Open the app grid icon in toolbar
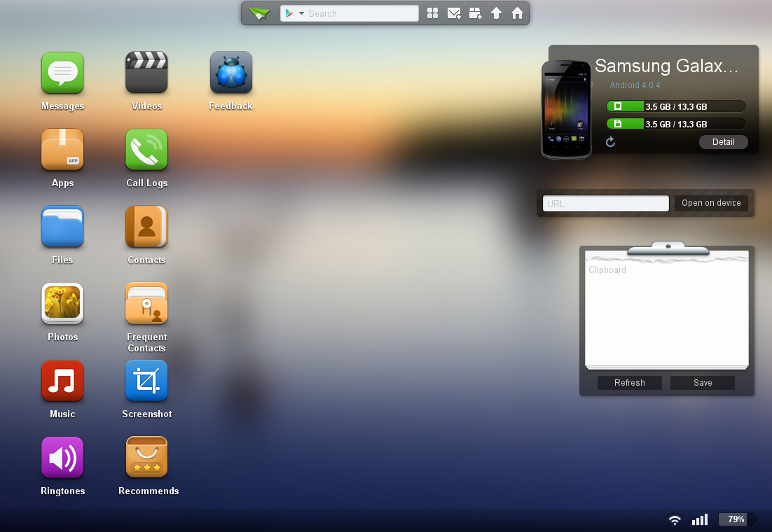 coord(432,13)
